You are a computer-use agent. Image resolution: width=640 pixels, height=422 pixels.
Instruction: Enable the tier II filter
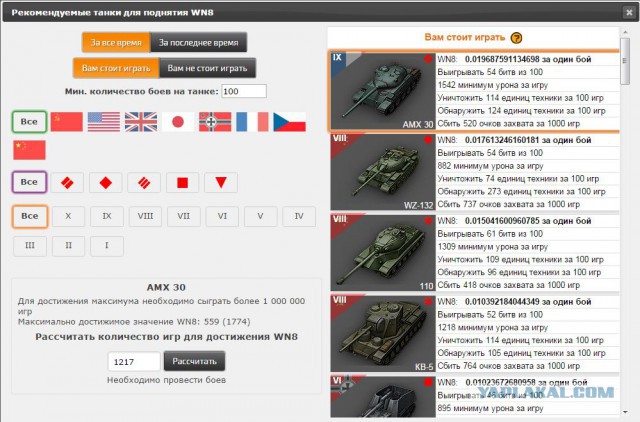(68, 246)
